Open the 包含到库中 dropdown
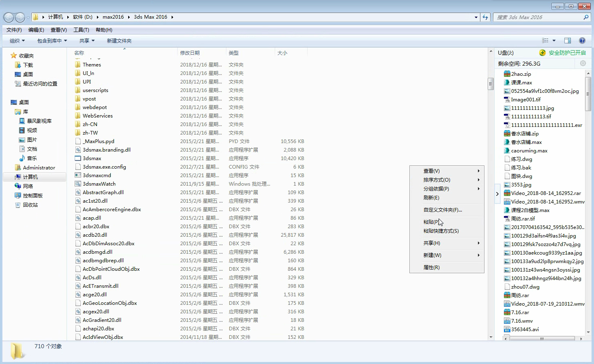Image resolution: width=594 pixels, height=364 pixels. click(x=52, y=41)
